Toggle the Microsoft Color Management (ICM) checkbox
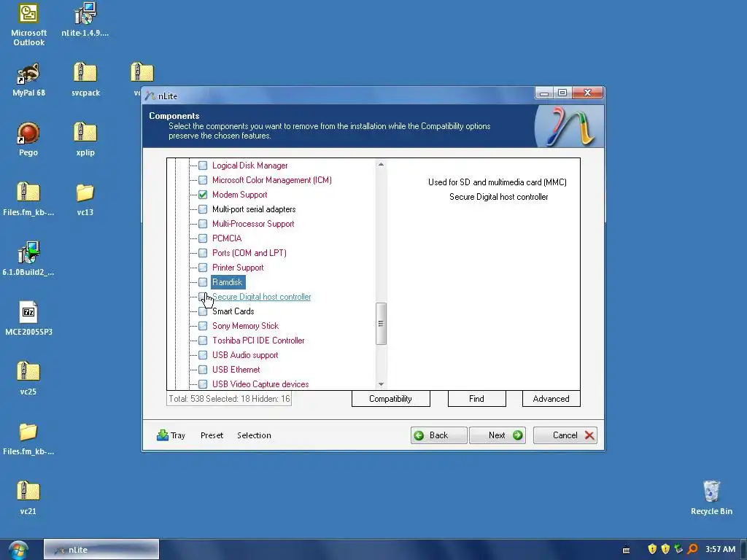This screenshot has height=560, width=747. [x=203, y=180]
